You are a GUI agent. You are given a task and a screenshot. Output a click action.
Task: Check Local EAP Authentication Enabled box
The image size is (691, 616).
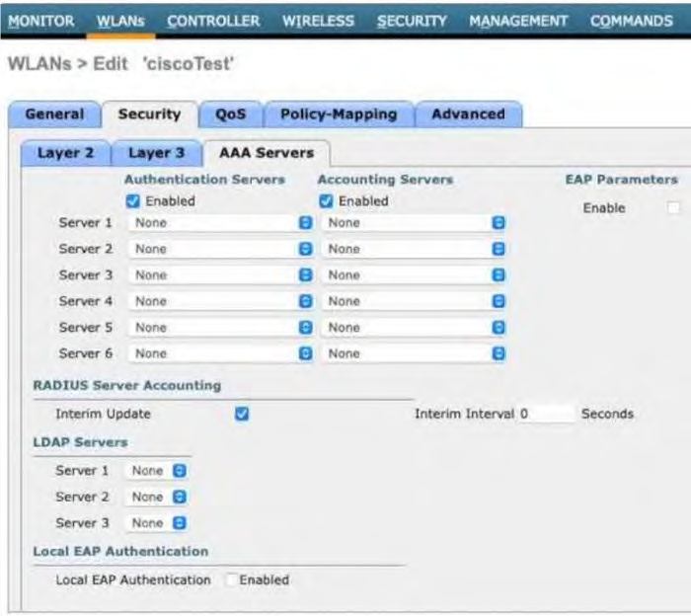[x=230, y=580]
